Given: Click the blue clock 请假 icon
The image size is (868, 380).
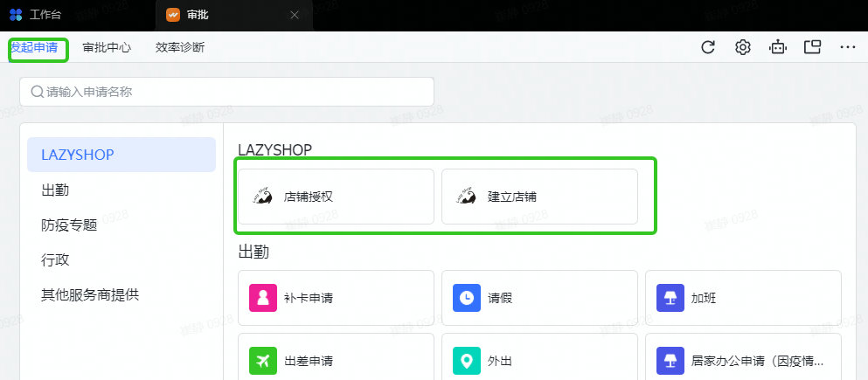Looking at the screenshot, I should 466,298.
